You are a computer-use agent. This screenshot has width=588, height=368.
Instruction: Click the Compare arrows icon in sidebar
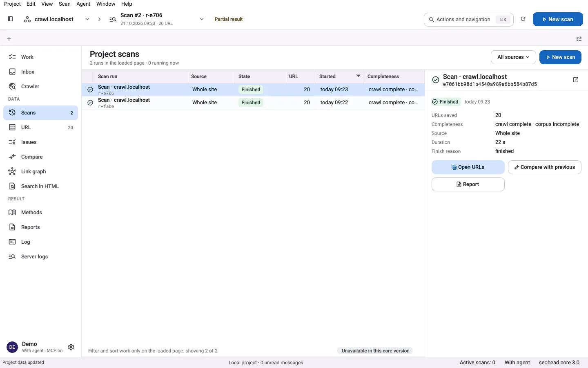coord(12,157)
